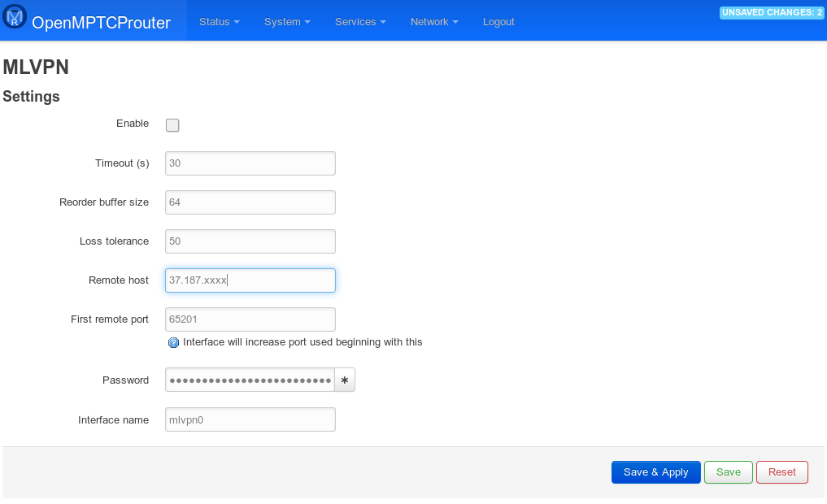Click the help icon beside port hint

(173, 343)
